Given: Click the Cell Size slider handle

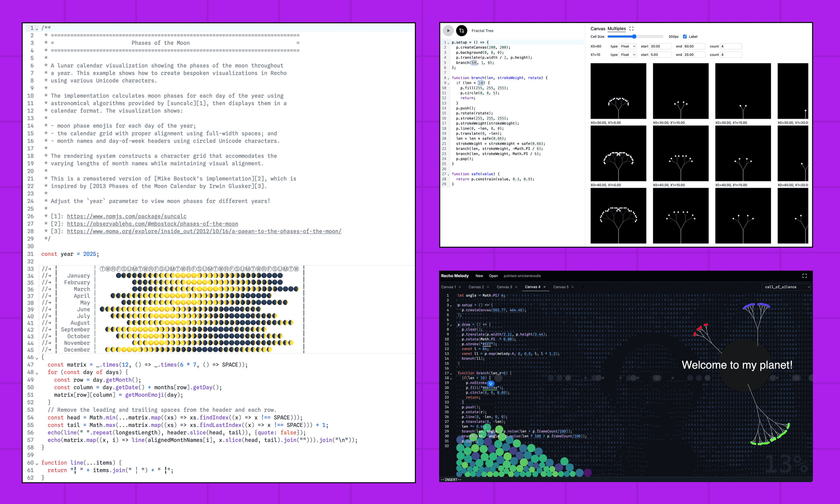Looking at the screenshot, I should pyautogui.click(x=634, y=37).
